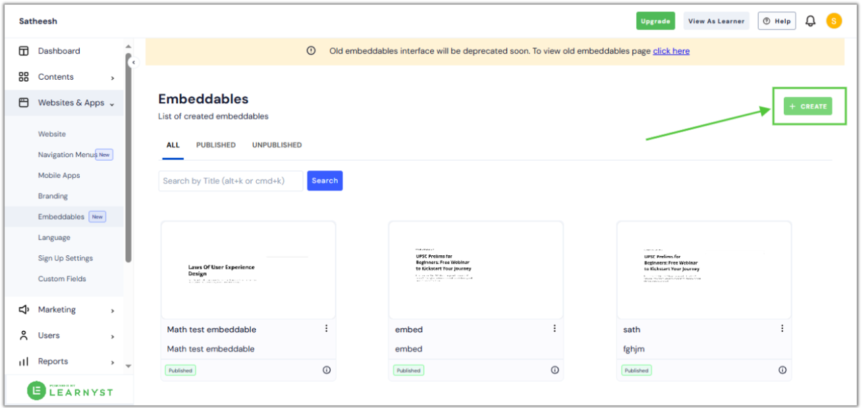Viewport: 868px width, 408px height.
Task: Click the Marketing megaphone icon in sidebar
Action: click(24, 309)
